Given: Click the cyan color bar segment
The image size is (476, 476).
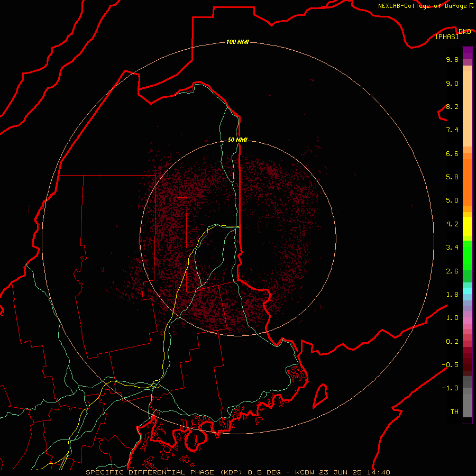Looking at the screenshot, I should click(467, 291).
